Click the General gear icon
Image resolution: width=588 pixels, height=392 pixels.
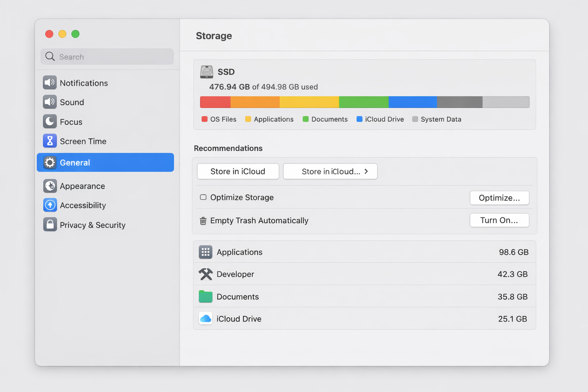pos(50,163)
